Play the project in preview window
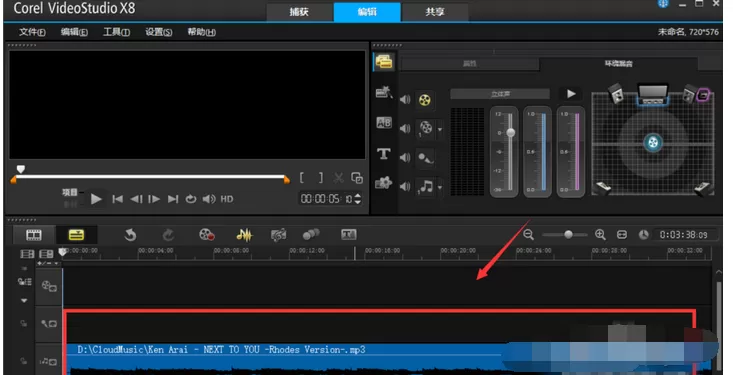733x375 pixels. pyautogui.click(x=96, y=199)
